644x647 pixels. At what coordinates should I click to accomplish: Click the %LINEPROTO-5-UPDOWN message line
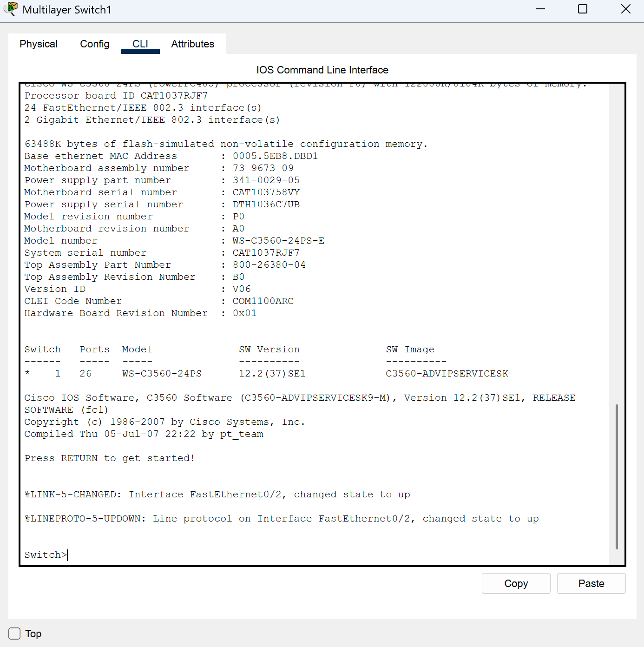[282, 519]
